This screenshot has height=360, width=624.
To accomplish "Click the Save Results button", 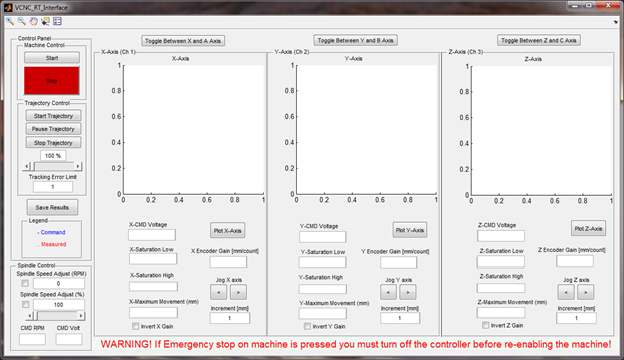I will (52, 207).
